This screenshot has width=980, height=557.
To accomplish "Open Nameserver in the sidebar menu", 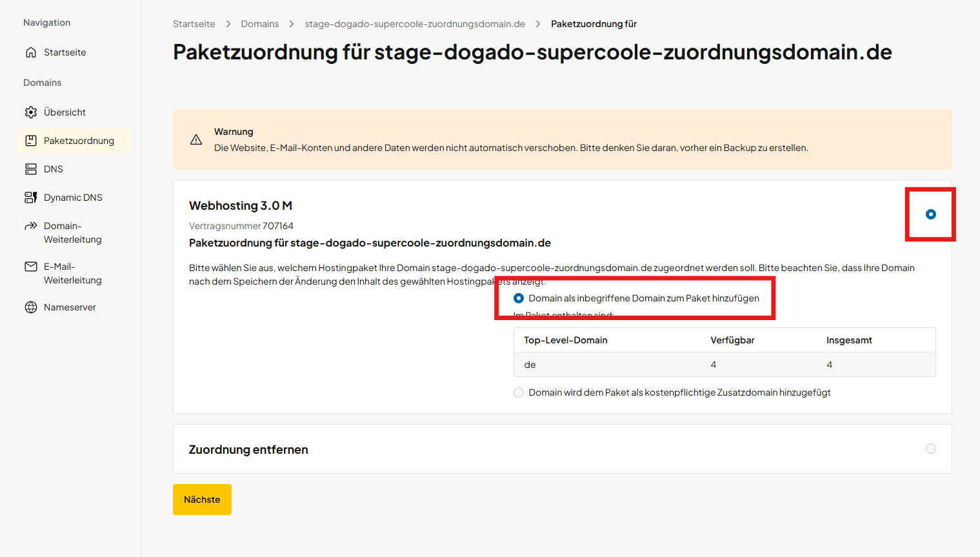I will [70, 307].
